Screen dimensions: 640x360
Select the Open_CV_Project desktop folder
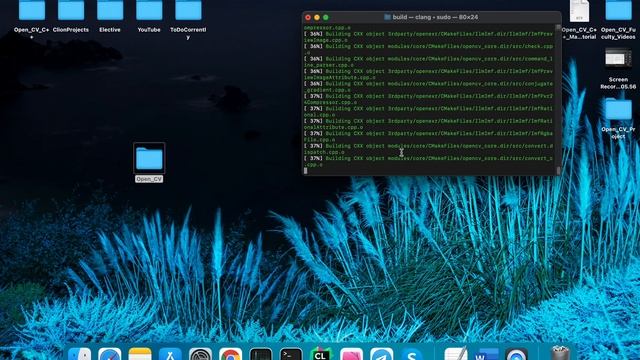618,109
